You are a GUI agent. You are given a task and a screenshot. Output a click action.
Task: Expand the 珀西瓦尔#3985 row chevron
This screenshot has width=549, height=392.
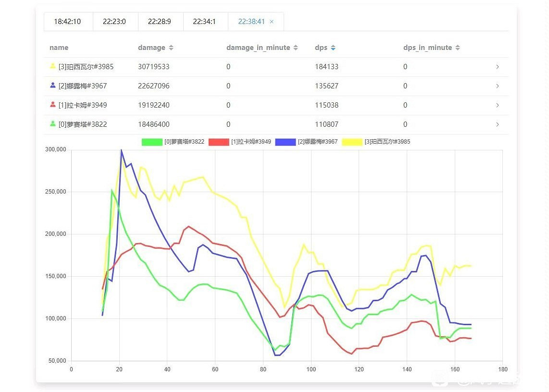(498, 67)
